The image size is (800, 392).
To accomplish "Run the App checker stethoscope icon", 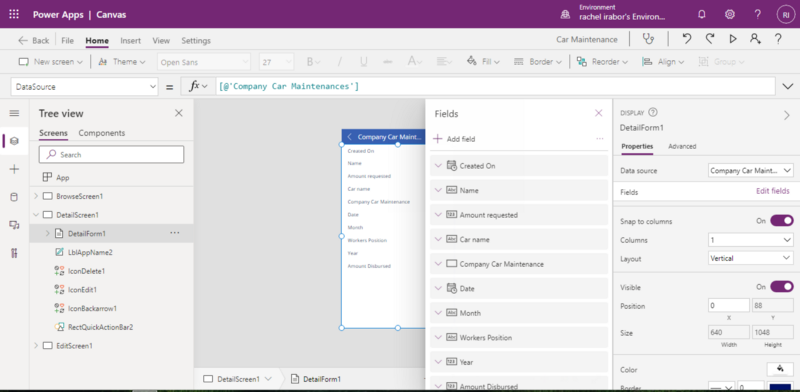I will [648, 39].
